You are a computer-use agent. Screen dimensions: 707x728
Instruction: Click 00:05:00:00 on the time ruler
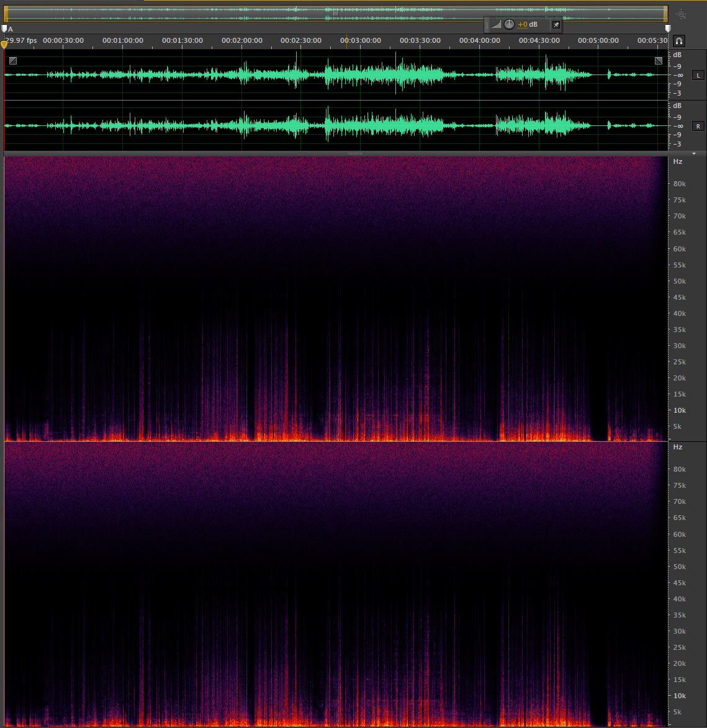pyautogui.click(x=598, y=40)
